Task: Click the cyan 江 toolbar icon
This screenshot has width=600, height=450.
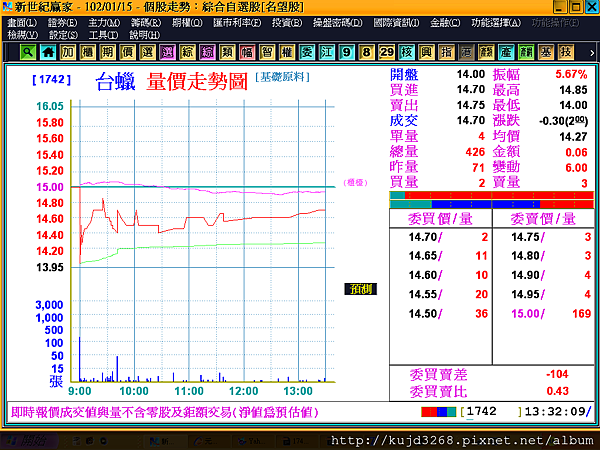Action: tap(326, 52)
